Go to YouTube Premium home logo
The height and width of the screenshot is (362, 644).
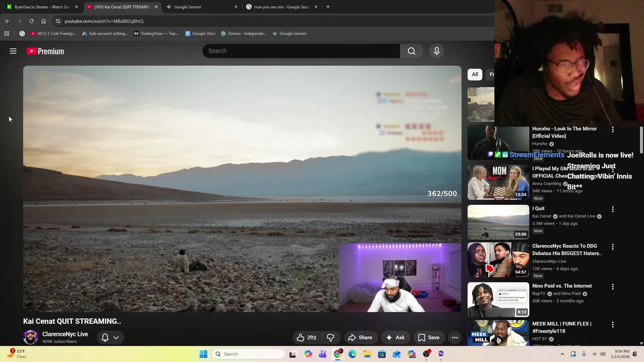45,51
